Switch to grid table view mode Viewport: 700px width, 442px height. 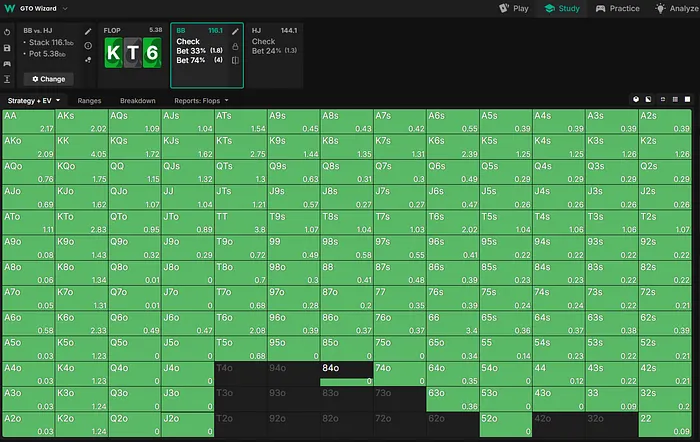click(x=674, y=100)
